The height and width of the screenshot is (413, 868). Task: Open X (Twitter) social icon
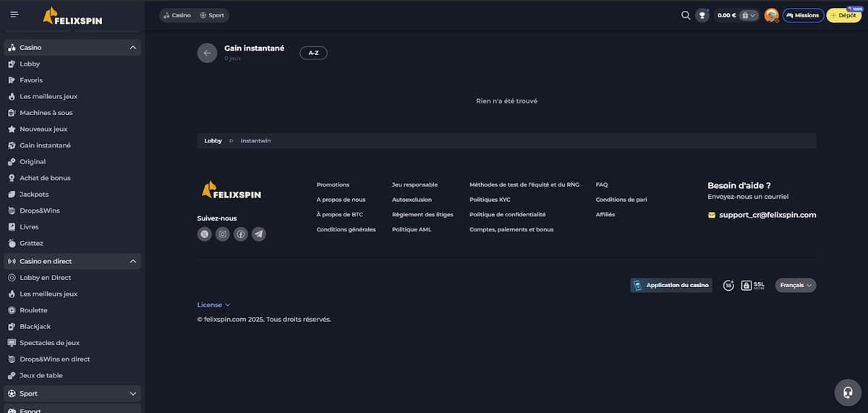(x=205, y=234)
